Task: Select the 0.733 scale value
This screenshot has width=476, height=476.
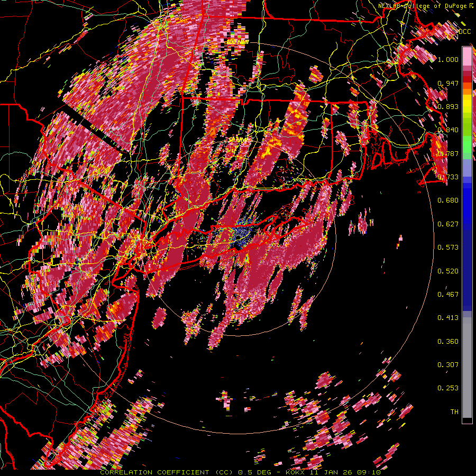Action: click(x=448, y=177)
